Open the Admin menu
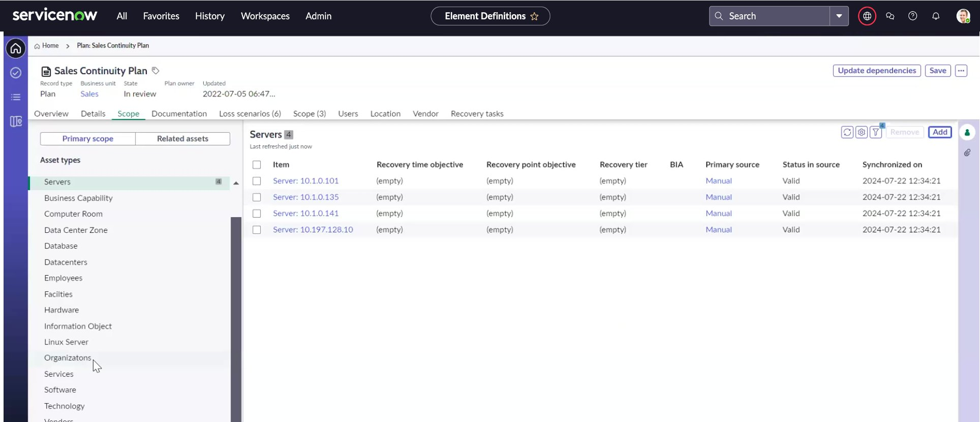 pyautogui.click(x=319, y=16)
